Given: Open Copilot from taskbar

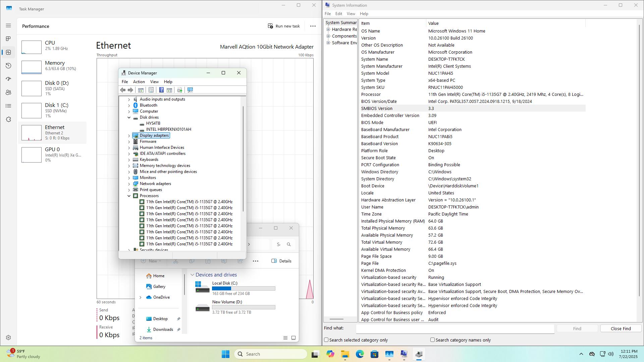Looking at the screenshot, I should (330, 354).
